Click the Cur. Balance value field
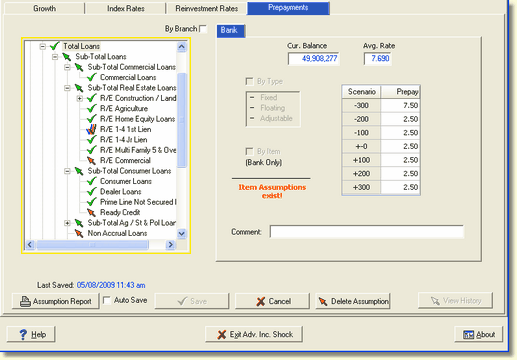 pos(314,59)
